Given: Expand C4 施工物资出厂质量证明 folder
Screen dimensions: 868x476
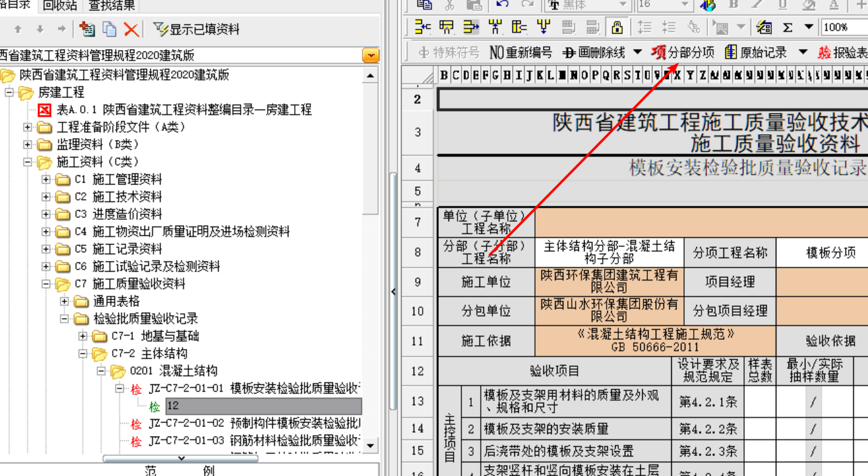Looking at the screenshot, I should click(x=46, y=232).
